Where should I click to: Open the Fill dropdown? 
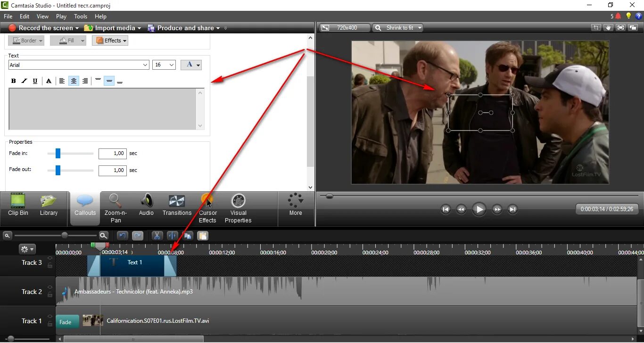[x=68, y=41]
